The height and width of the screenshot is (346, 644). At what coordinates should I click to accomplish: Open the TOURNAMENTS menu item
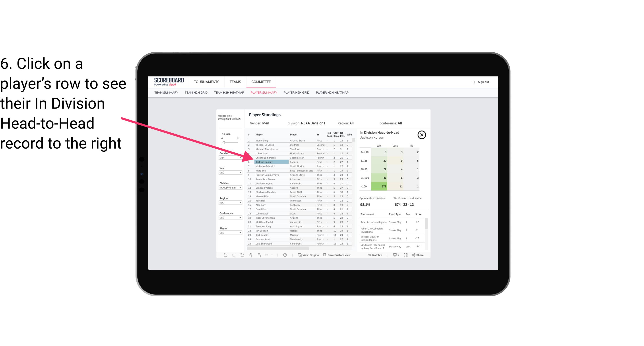[206, 82]
